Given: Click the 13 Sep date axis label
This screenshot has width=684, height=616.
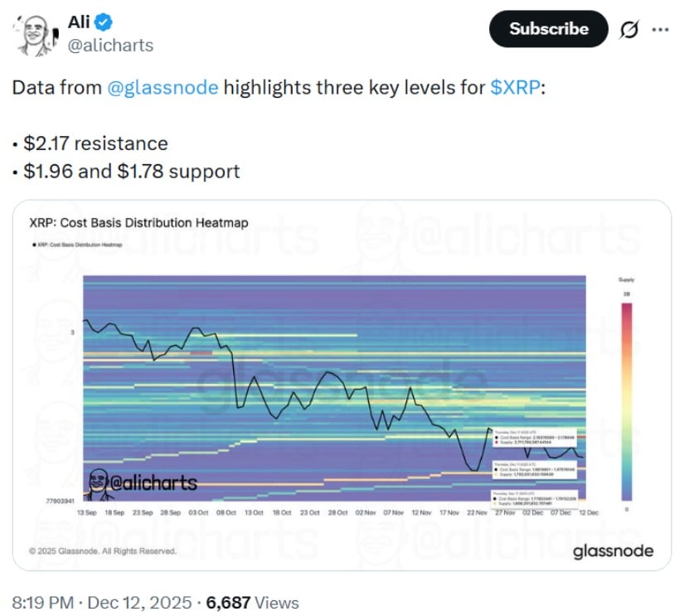Looking at the screenshot, I should (85, 513).
